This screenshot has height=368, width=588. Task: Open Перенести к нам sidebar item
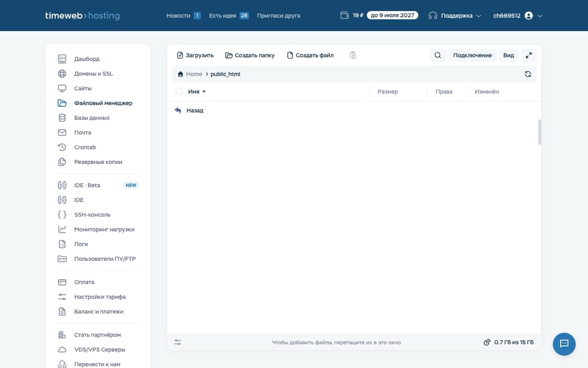click(x=98, y=364)
